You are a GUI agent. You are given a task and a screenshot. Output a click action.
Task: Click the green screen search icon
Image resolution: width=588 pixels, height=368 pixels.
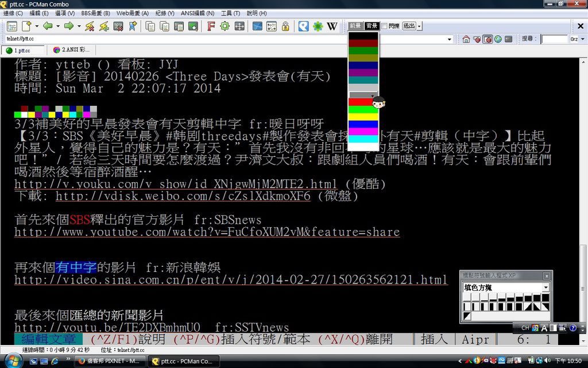[193, 26]
